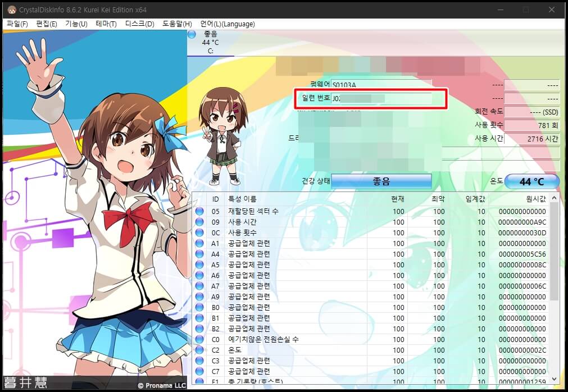The image size is (568, 392).
Task: Click the attribute list scroll up arrow
Action: point(554,198)
